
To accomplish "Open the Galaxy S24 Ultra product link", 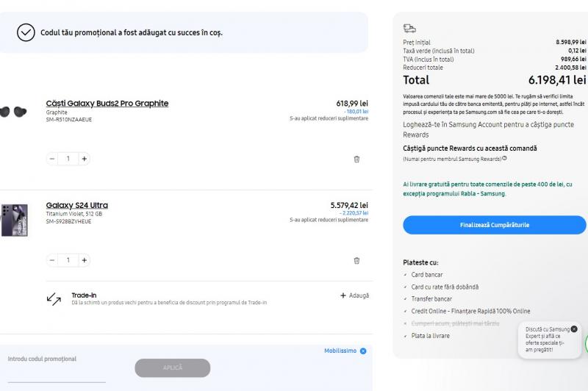I will tap(76, 205).
